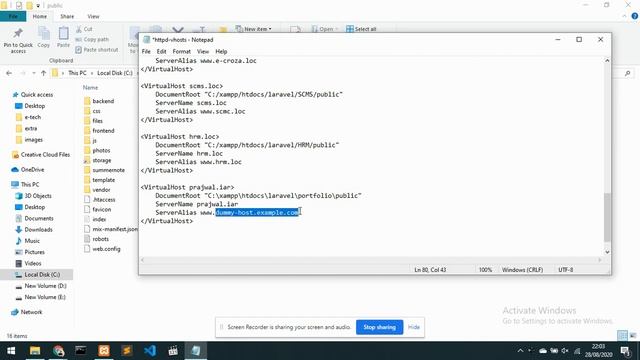The height and width of the screenshot is (360, 640).
Task: Select the web.config file
Action: [102, 249]
